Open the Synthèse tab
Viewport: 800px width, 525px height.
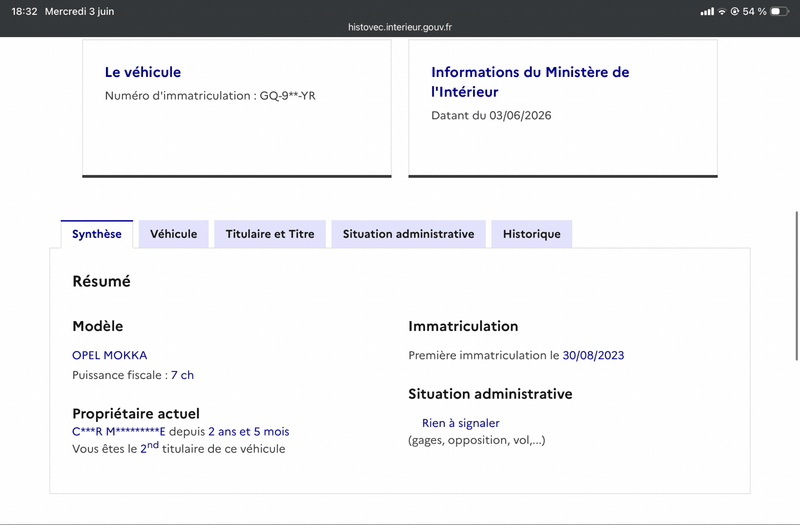96,234
